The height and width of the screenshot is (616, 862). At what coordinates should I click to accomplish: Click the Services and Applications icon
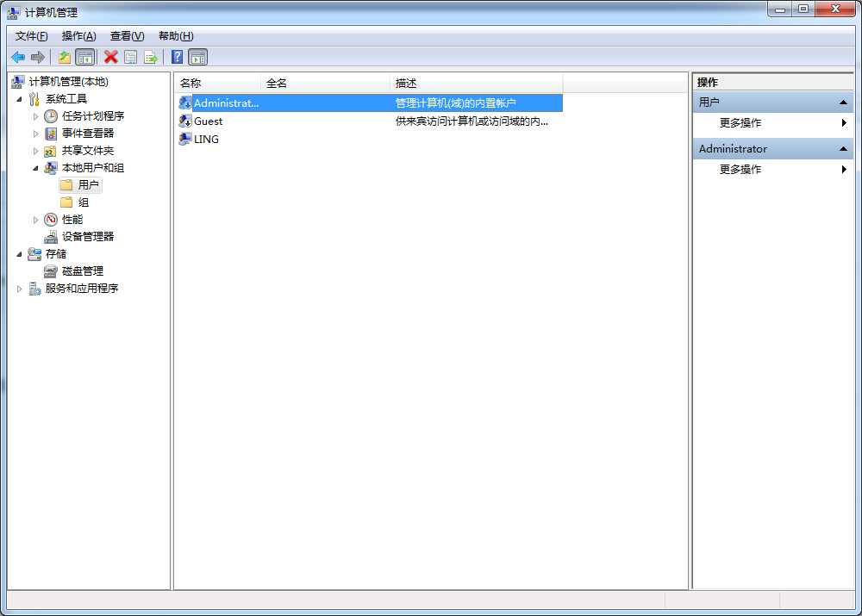pyautogui.click(x=34, y=289)
